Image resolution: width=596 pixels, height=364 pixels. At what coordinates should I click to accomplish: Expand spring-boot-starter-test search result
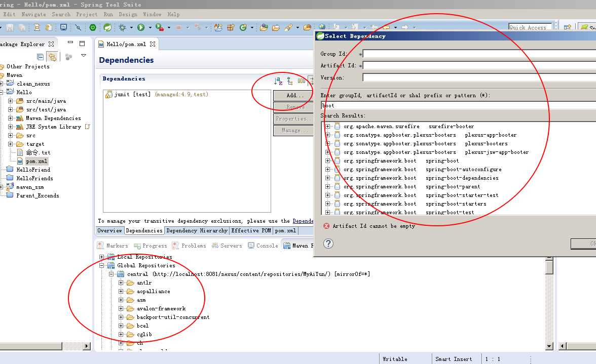point(327,195)
